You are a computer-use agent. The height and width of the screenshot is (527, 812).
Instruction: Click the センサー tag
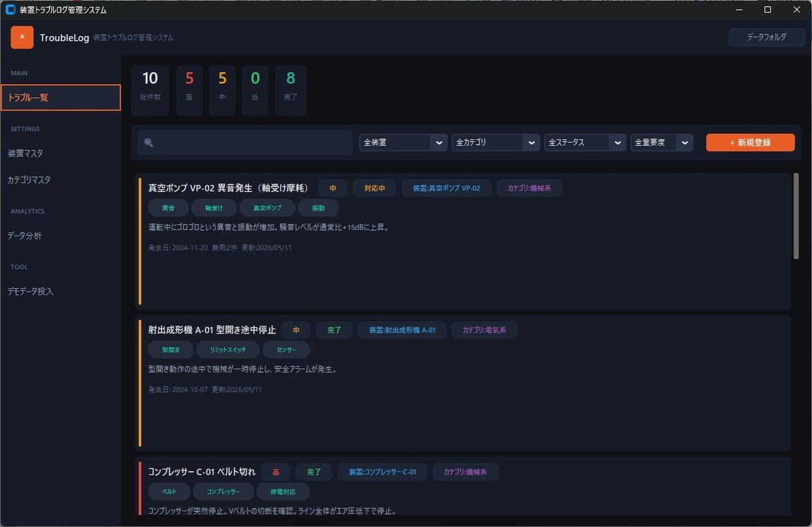point(286,350)
